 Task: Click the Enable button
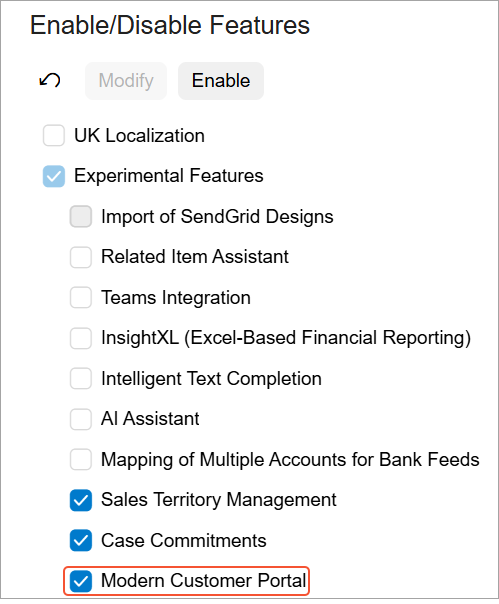point(221,81)
